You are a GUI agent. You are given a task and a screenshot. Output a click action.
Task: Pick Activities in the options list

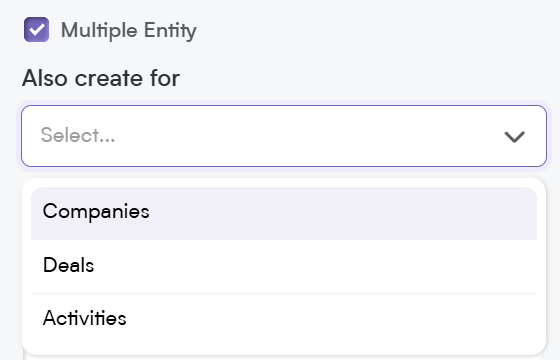[284, 320]
